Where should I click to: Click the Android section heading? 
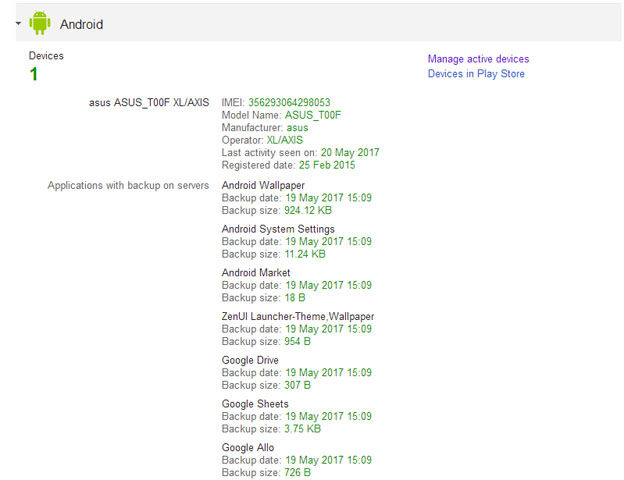(x=82, y=24)
